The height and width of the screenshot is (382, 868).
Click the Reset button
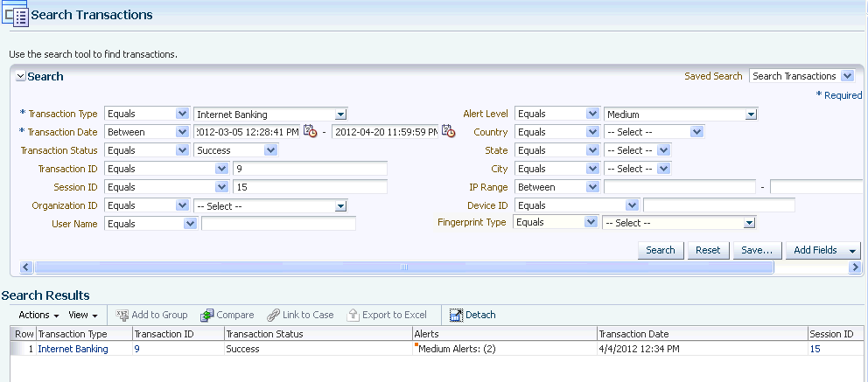(x=709, y=250)
